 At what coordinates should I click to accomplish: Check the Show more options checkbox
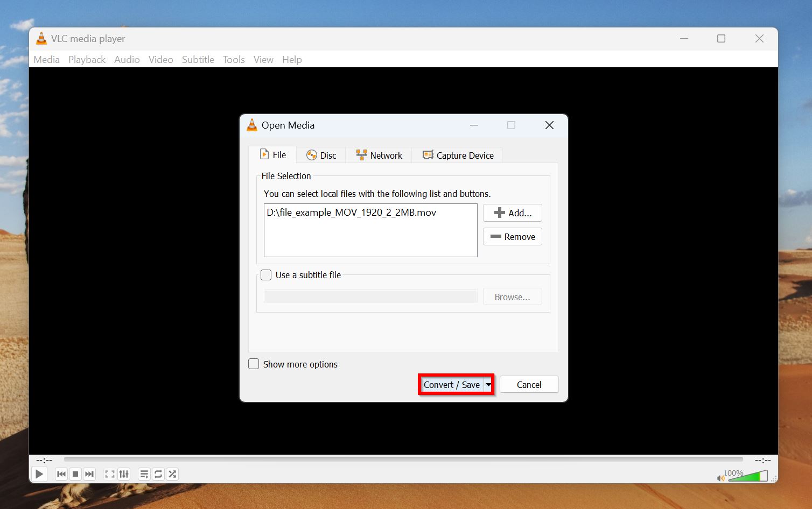click(x=254, y=364)
